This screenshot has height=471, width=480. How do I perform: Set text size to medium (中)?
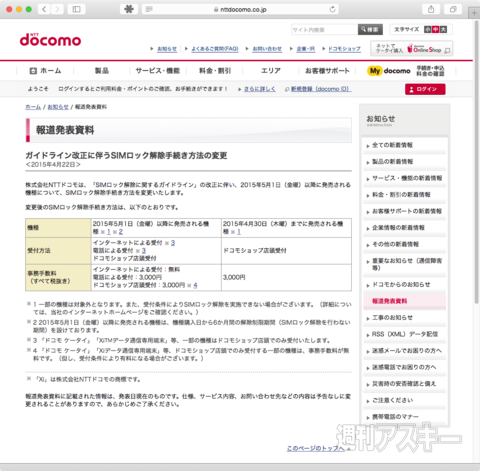click(x=435, y=30)
